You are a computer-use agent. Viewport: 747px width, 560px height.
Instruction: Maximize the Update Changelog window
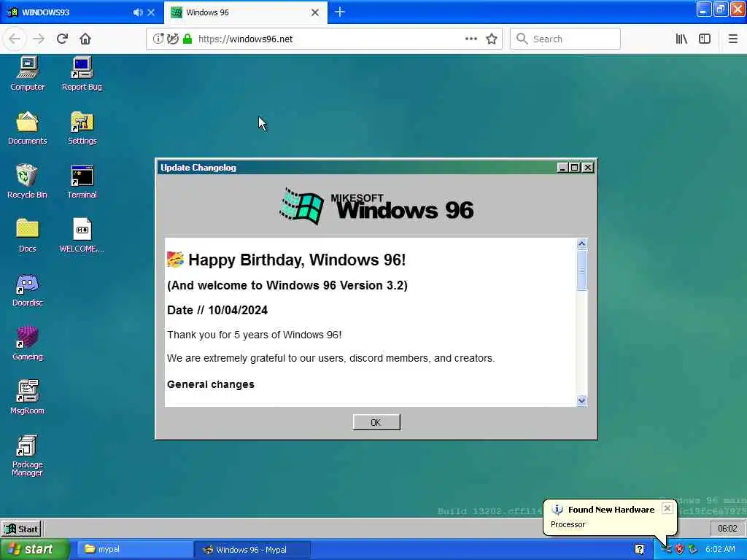tap(575, 168)
